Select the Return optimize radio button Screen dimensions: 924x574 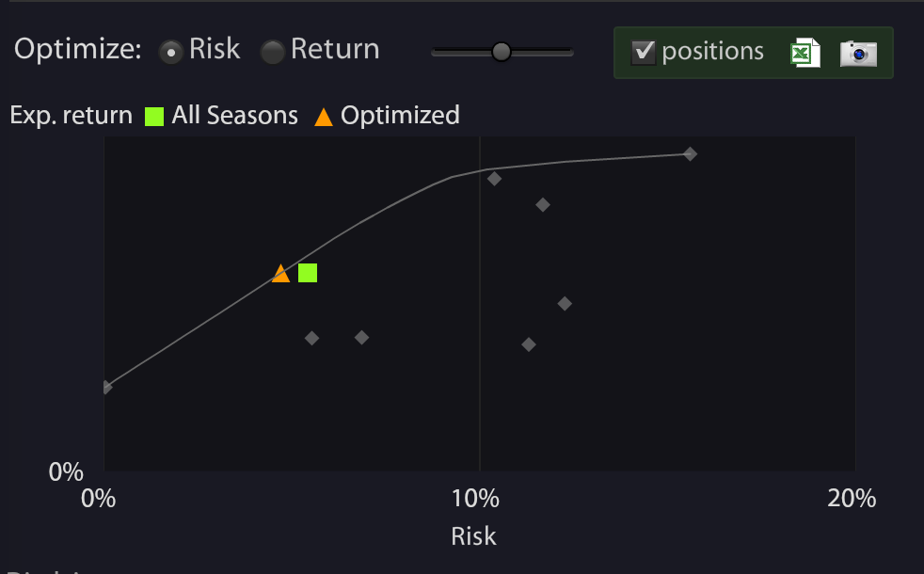(x=273, y=52)
